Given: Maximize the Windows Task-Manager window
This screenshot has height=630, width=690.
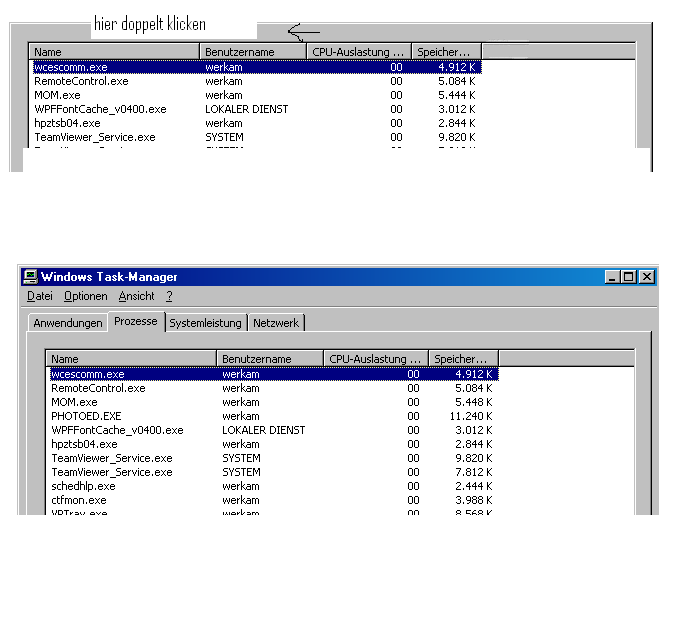Looking at the screenshot, I should (628, 277).
